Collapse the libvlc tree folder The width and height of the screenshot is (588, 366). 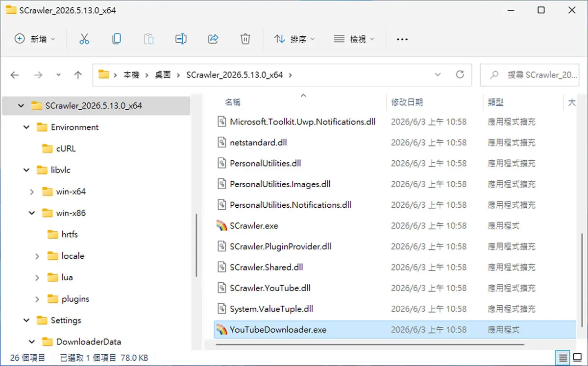(26, 170)
